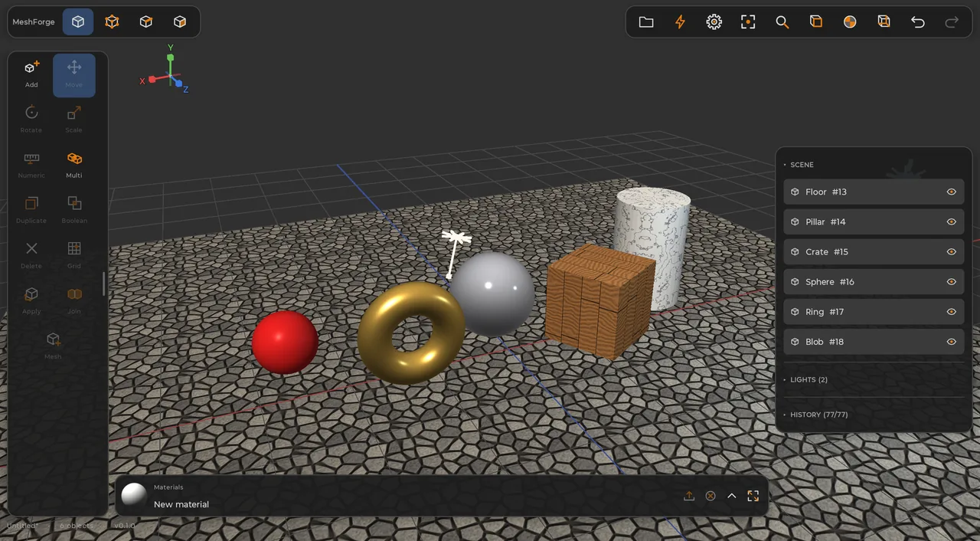980x541 pixels.
Task: Click the New material label
Action: pos(181,504)
